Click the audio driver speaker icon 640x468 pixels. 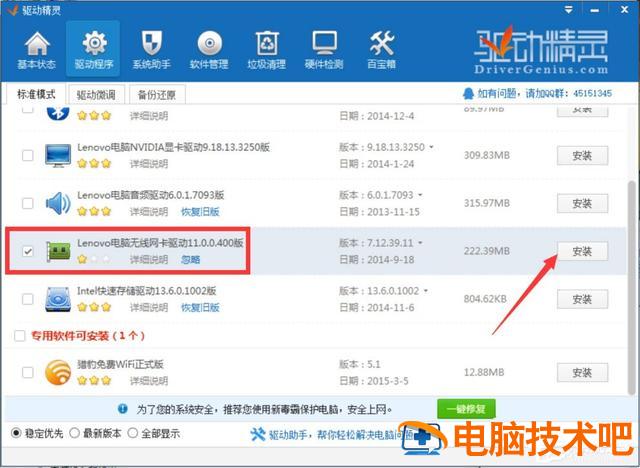(x=58, y=203)
